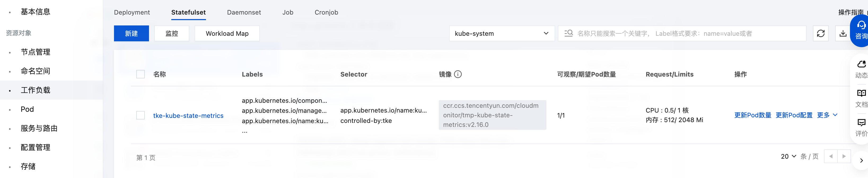Click the feedback rating icon

coord(861,123)
